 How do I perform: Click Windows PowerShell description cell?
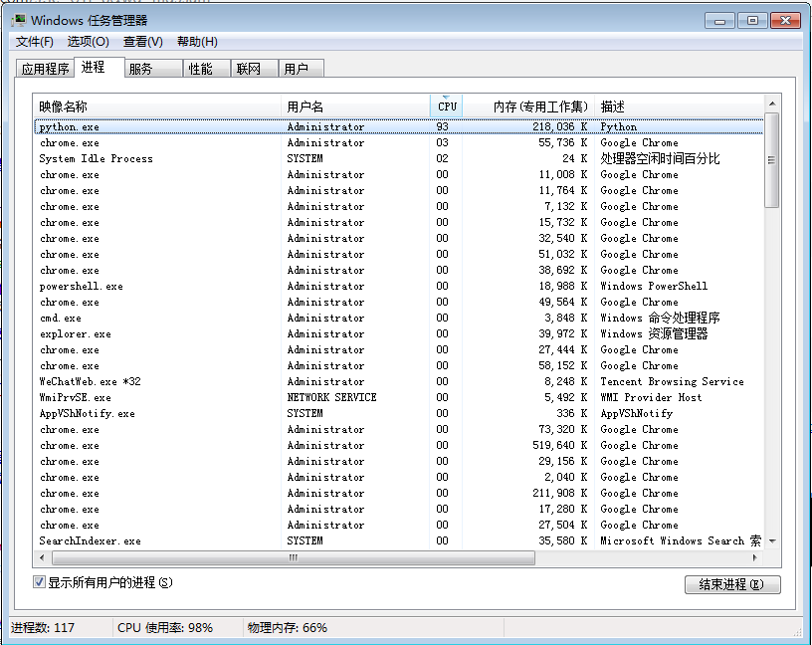coord(654,286)
